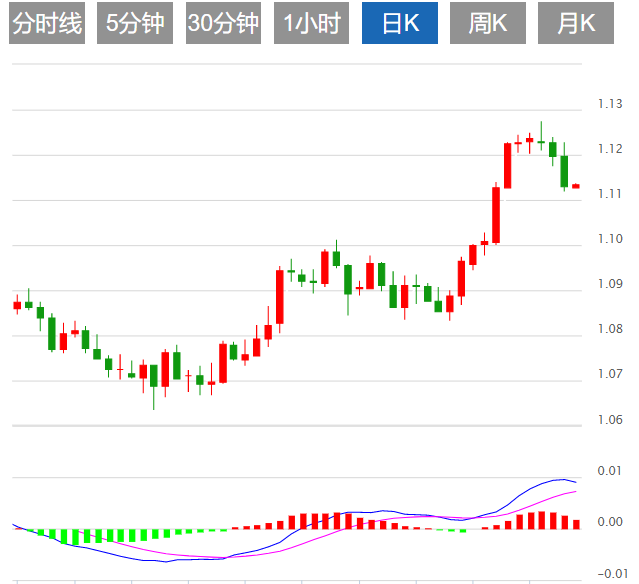The height and width of the screenshot is (584, 639).
Task: Click the final red MACD histogram bar
Action: click(576, 524)
